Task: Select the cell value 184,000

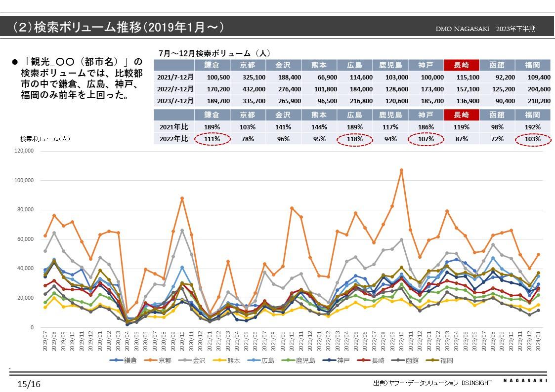Action: point(361,89)
